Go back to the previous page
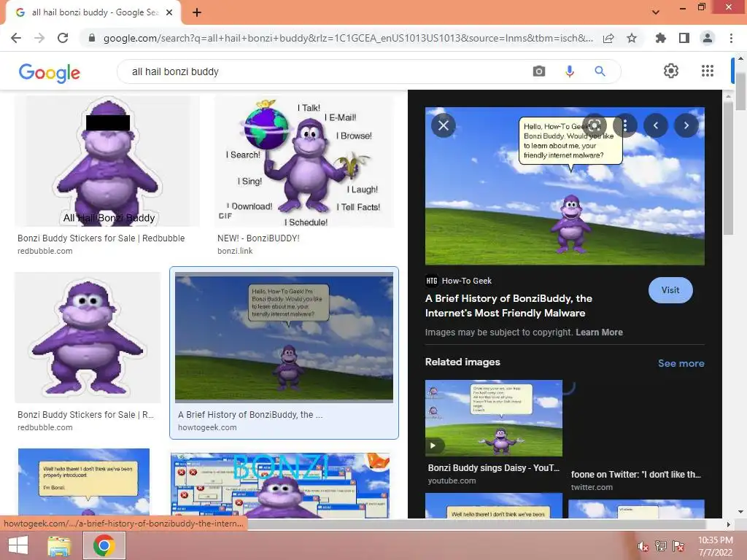The height and width of the screenshot is (560, 747). pos(16,38)
